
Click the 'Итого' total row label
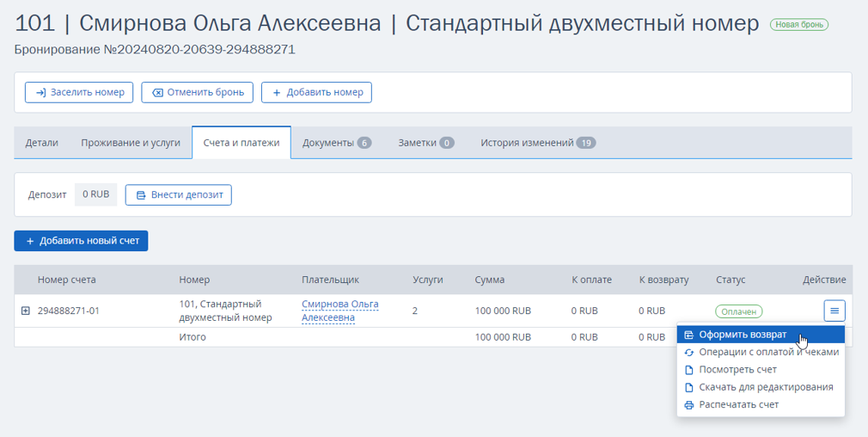click(x=193, y=336)
